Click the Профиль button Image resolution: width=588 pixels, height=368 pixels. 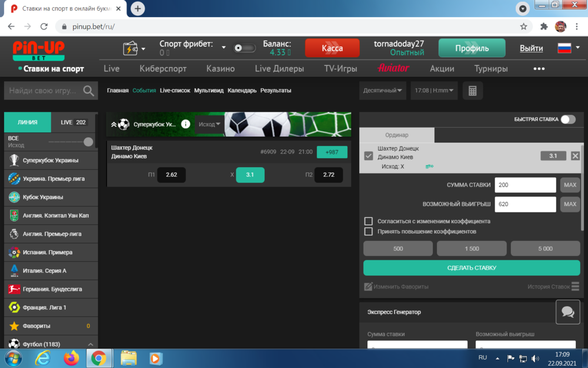472,48
